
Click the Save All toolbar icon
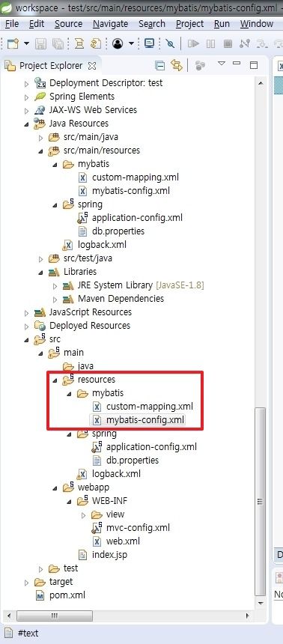57,43
